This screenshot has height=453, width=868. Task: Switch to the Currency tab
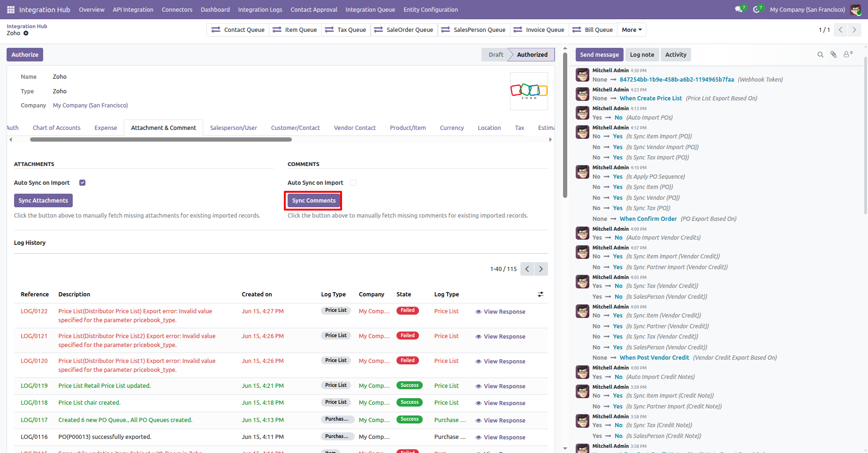click(452, 128)
